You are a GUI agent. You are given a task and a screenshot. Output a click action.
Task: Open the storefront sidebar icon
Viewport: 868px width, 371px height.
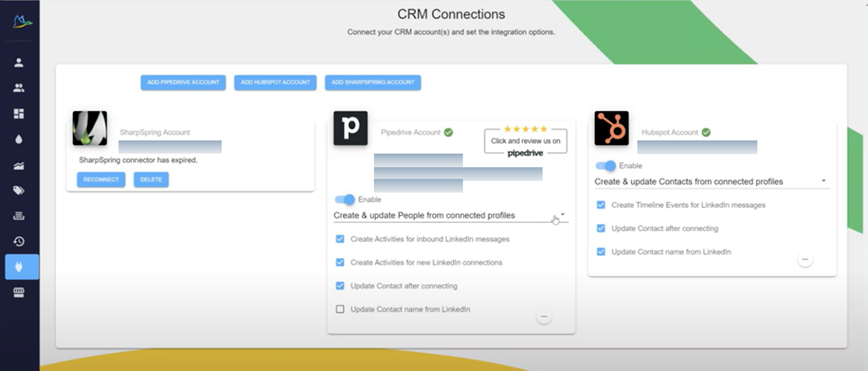click(x=19, y=292)
